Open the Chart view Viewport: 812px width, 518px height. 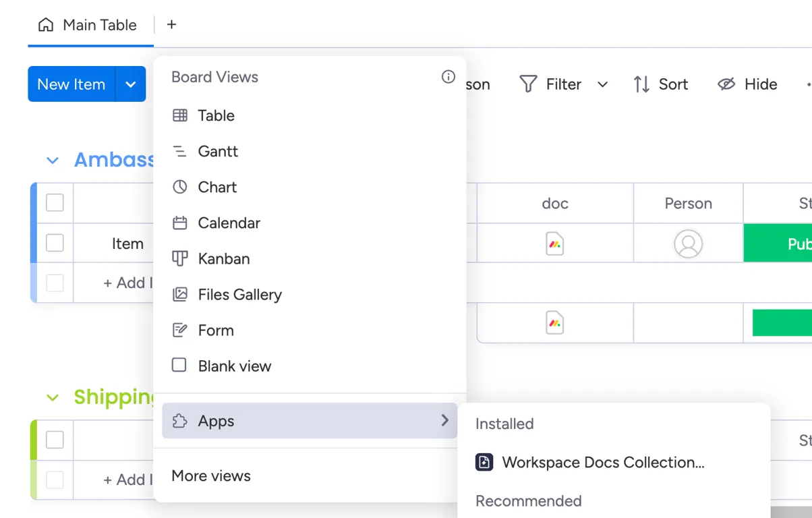point(217,187)
